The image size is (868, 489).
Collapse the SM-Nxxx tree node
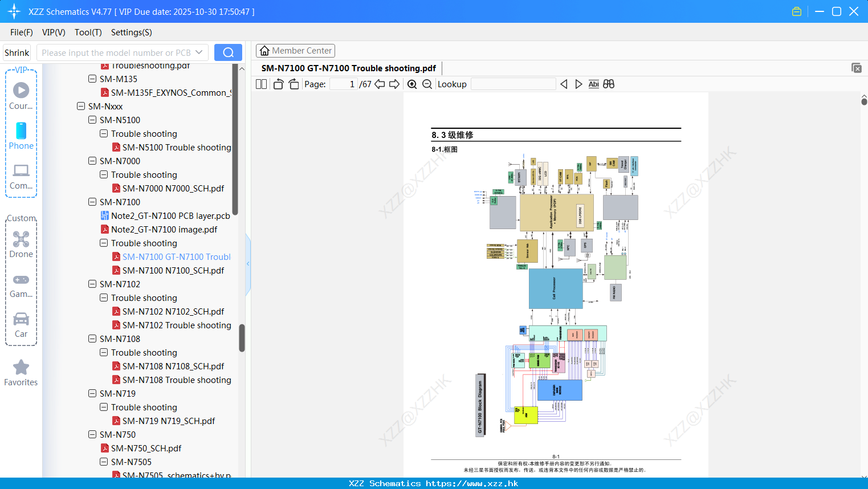[x=81, y=106]
